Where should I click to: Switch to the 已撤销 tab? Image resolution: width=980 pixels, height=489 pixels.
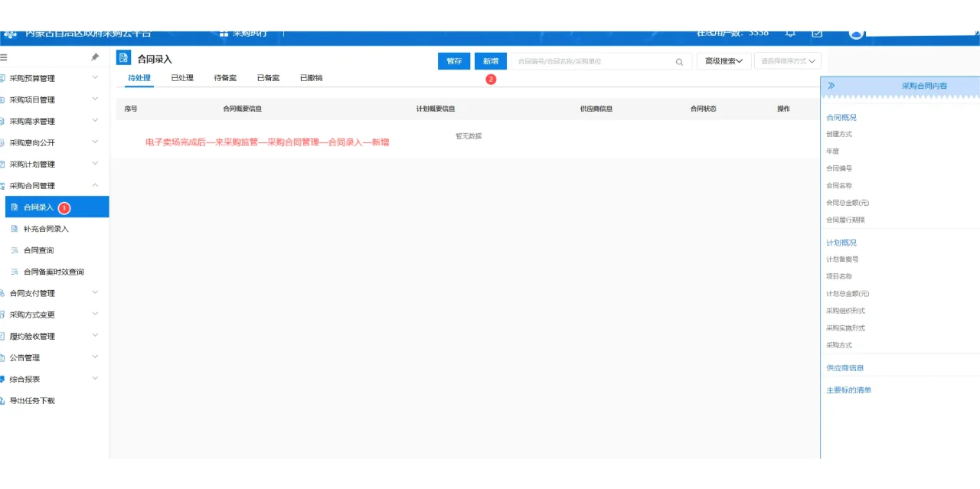tap(311, 78)
